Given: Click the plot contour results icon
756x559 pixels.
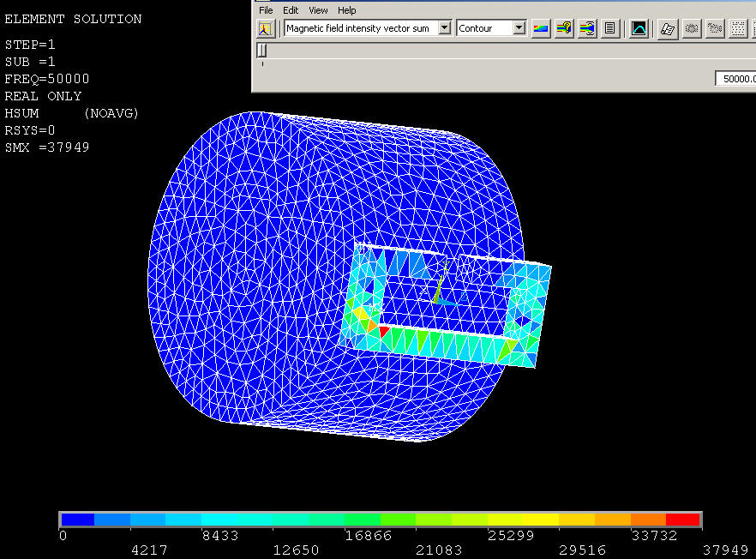Looking at the screenshot, I should (x=541, y=28).
